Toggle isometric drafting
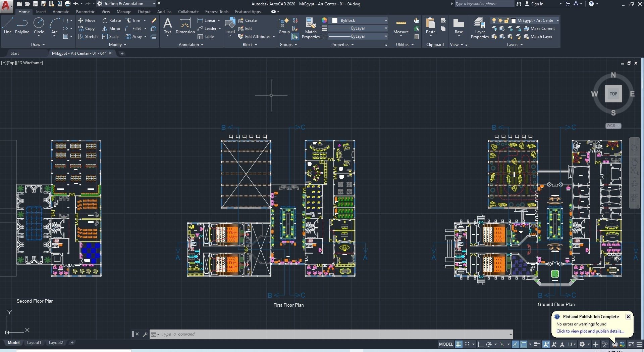The height and width of the screenshot is (352, 644). (x=502, y=344)
